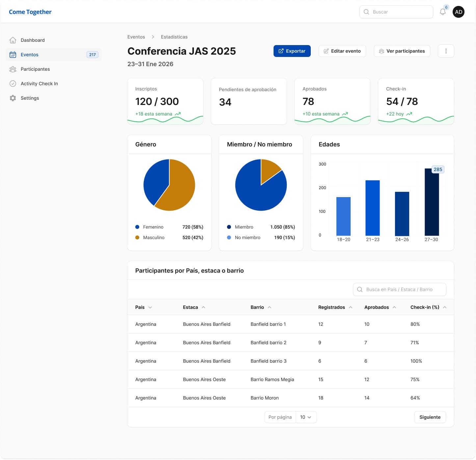
Task: Click the Eventos calendar icon
Action: (13, 55)
